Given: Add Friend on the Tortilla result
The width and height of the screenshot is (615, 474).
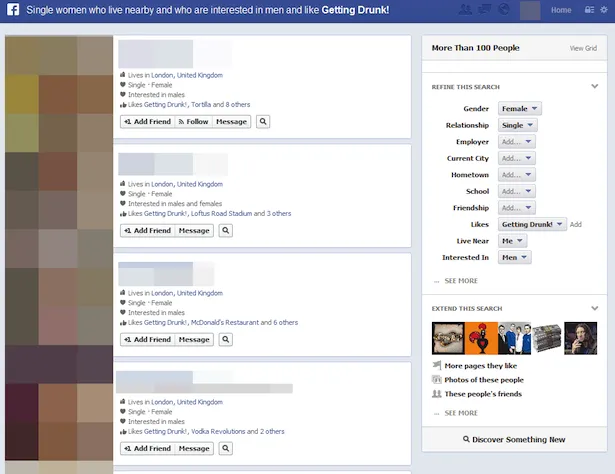Looking at the screenshot, I should [147, 122].
